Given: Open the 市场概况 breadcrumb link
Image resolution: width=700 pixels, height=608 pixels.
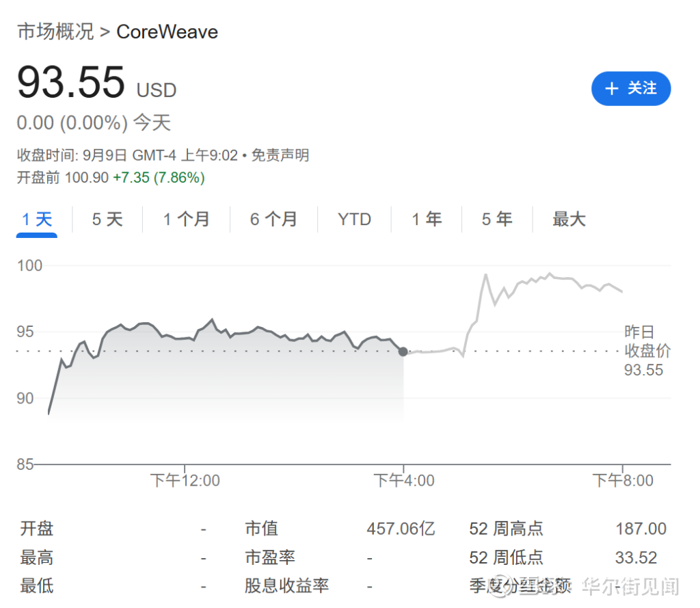Looking at the screenshot, I should (x=55, y=31).
